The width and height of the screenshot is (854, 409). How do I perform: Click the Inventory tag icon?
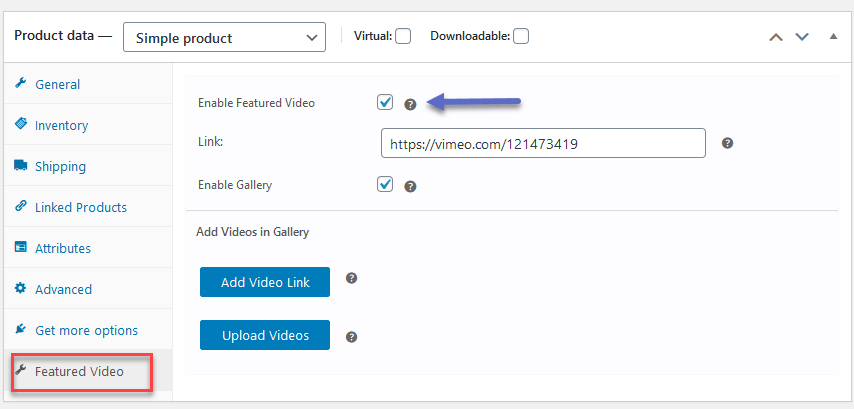pyautogui.click(x=21, y=124)
